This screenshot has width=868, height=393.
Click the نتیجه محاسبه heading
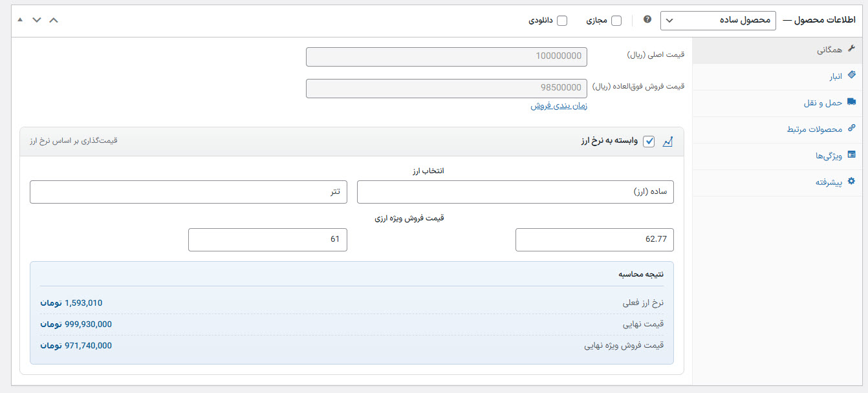tap(641, 274)
